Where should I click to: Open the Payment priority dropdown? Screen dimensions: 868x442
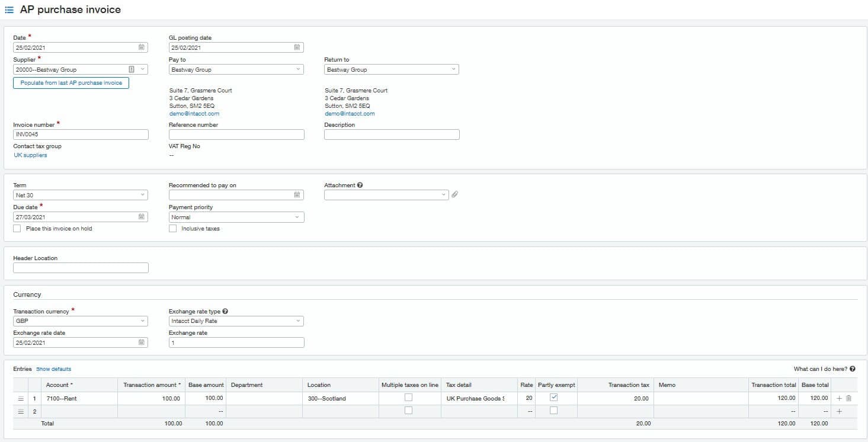(x=236, y=217)
